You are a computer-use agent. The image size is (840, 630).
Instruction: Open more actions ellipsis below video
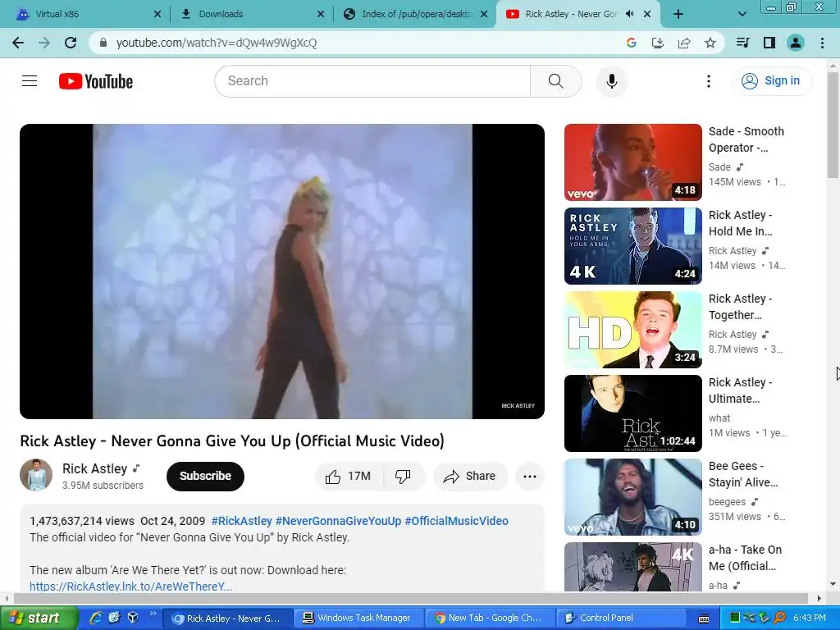[529, 477]
